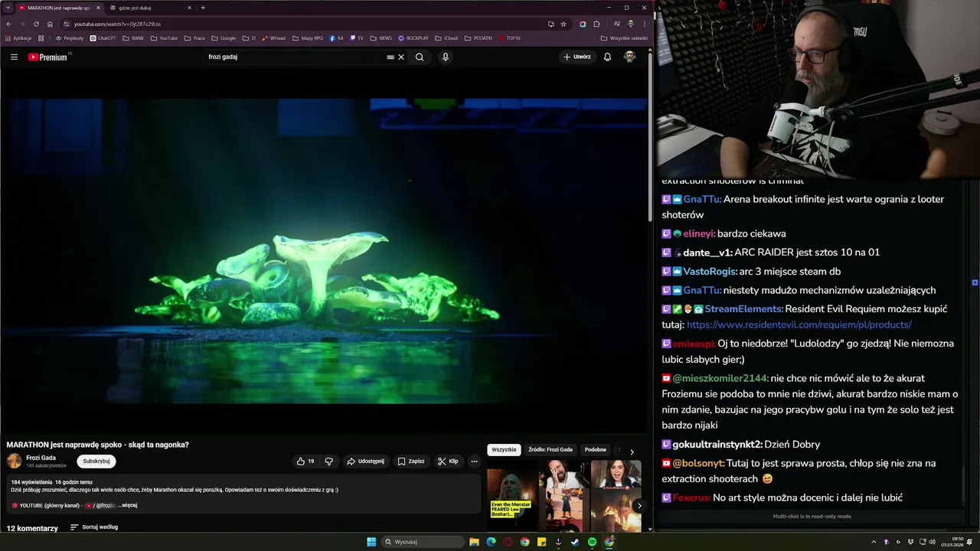Click Subskrybuj button
Image resolution: width=980 pixels, height=551 pixels.
coord(96,461)
